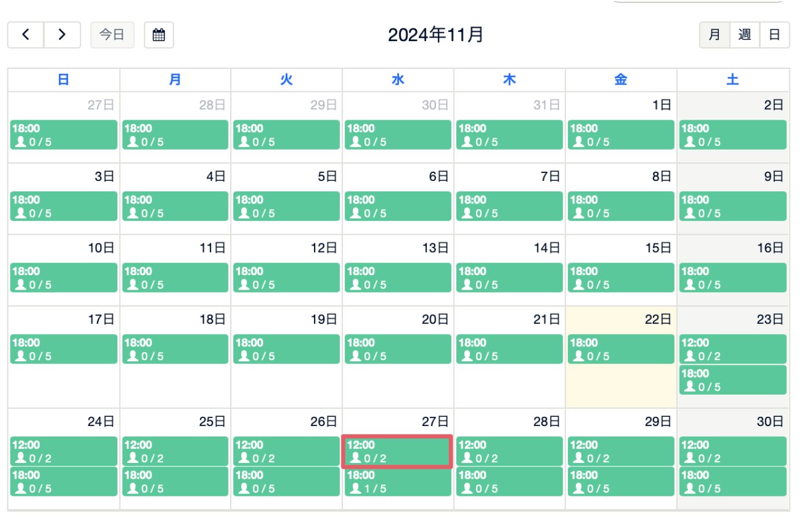Image resolution: width=812 pixels, height=526 pixels.
Task: Open the 18:00 slot on the 22nd
Action: (621, 349)
